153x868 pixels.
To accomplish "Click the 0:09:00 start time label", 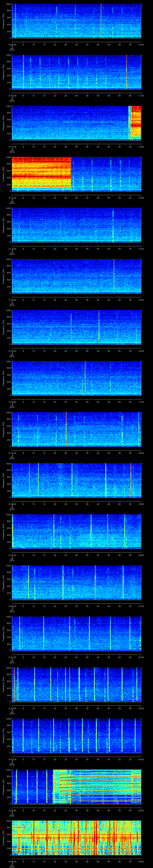I will coord(12,44).
